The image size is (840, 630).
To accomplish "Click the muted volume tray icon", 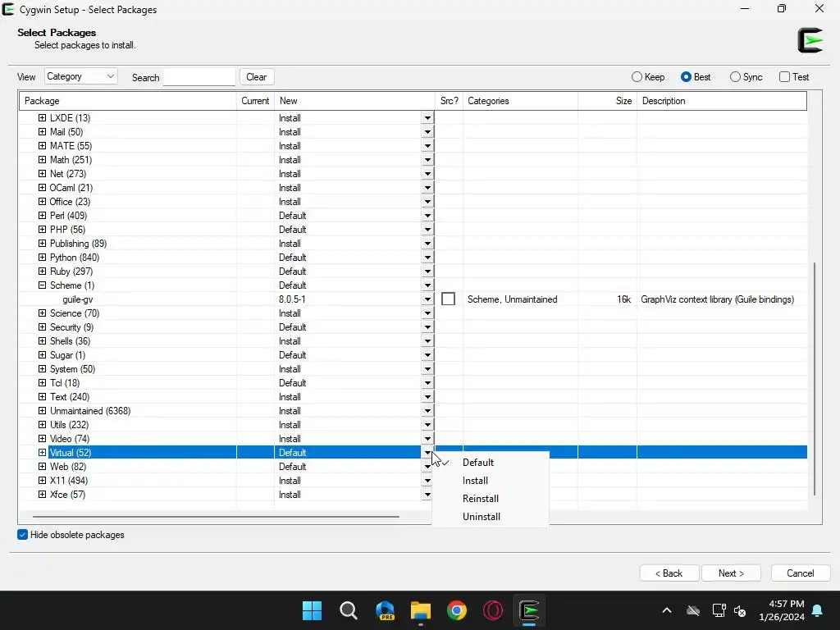I will tap(740, 610).
